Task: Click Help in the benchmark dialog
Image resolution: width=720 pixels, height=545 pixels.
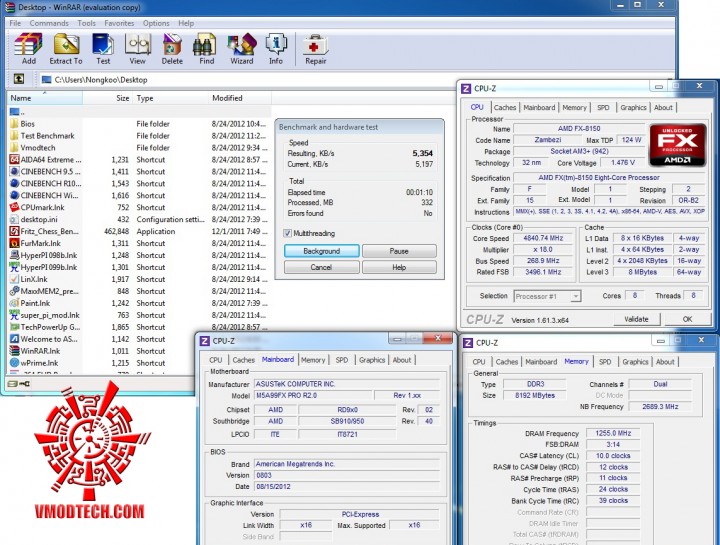Action: click(399, 267)
